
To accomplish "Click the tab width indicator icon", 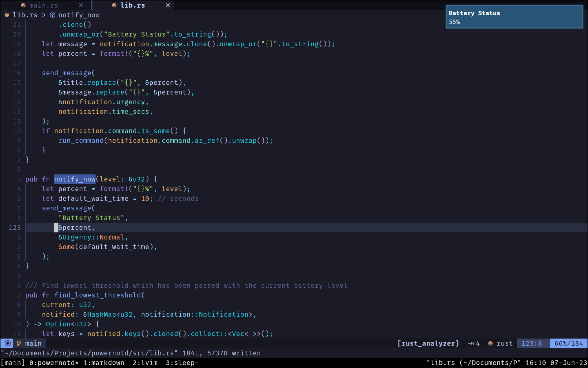I will tap(471, 343).
